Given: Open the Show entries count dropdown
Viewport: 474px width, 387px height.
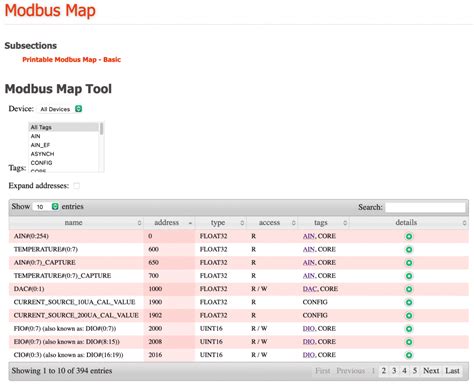Looking at the screenshot, I should tap(46, 207).
